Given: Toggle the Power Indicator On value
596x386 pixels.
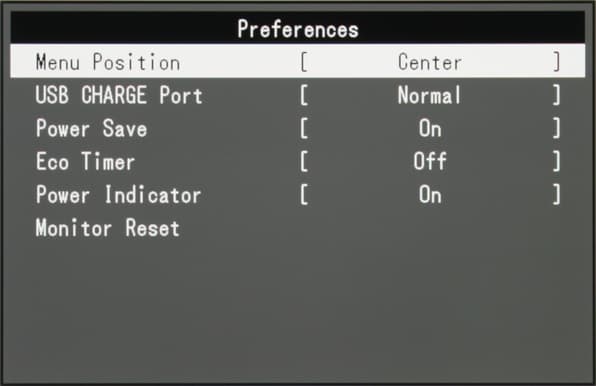Looking at the screenshot, I should click(430, 195).
